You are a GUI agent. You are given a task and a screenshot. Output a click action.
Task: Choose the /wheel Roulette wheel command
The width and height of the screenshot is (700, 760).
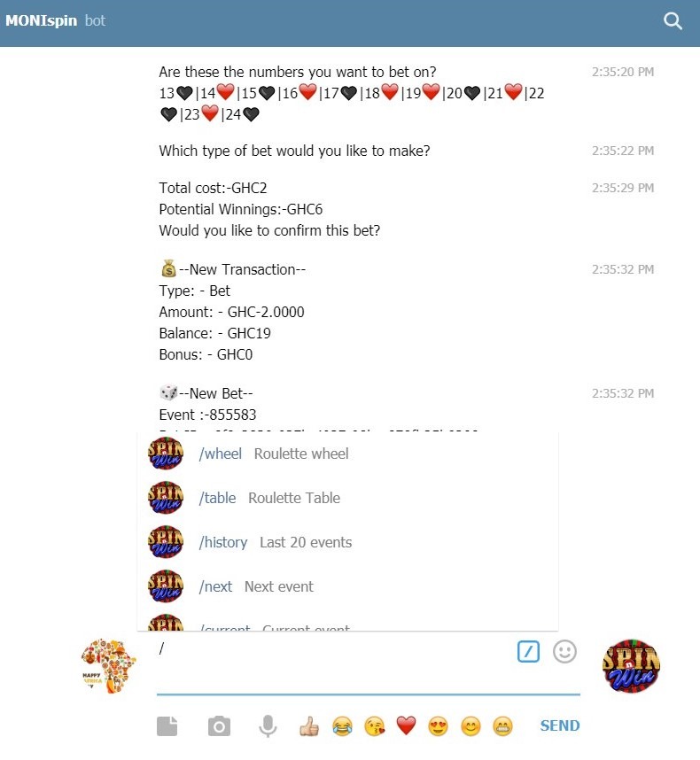[x=347, y=454]
